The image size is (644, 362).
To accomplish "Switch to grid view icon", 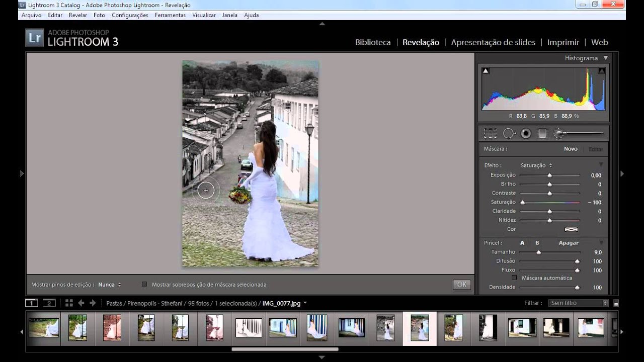I will [69, 303].
